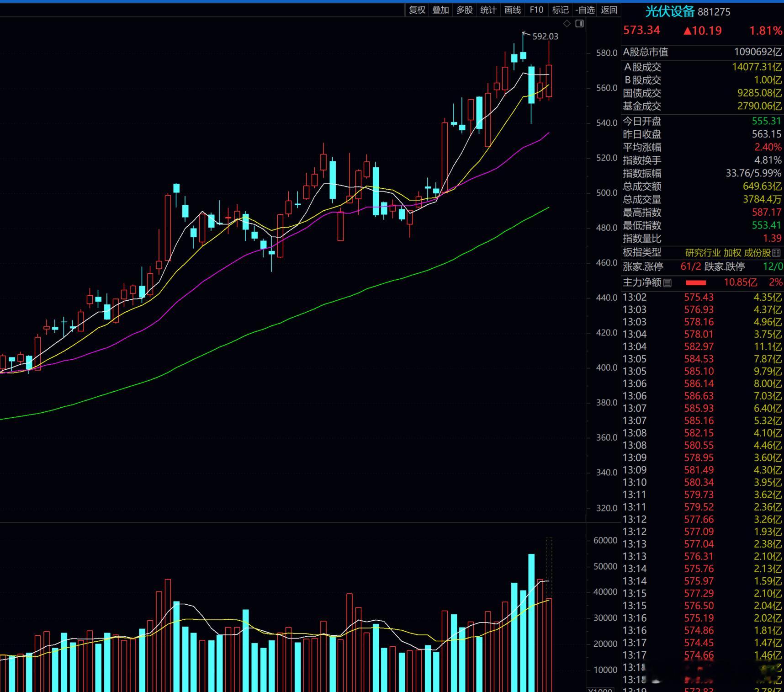This screenshot has height=692, width=784.
Task: Click the current index value 573.34
Action: point(641,30)
